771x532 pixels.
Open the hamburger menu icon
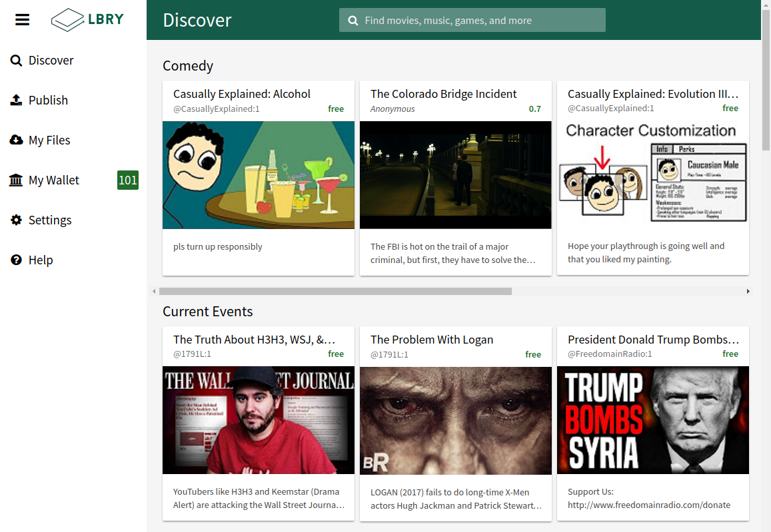pos(22,20)
